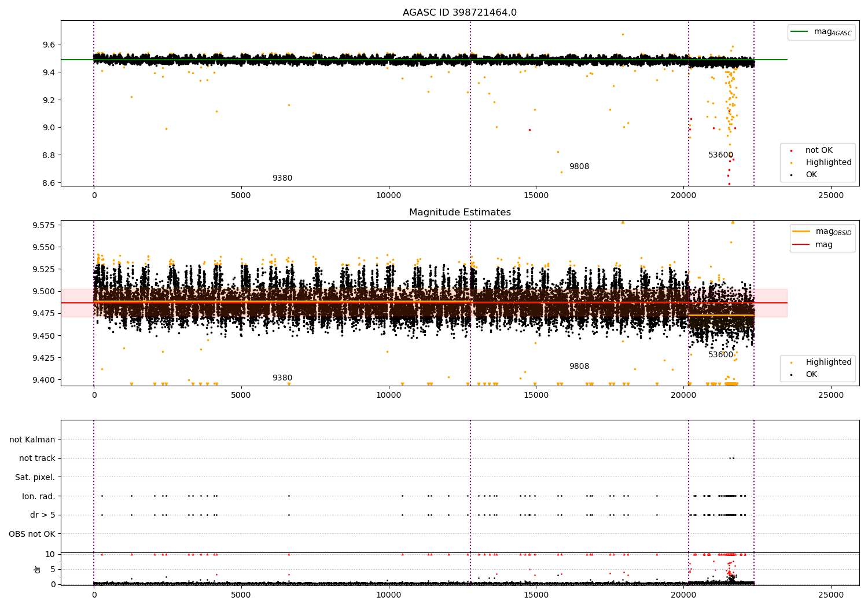This screenshot has width=868, height=608.
Task: Click the "9380" annotation in top plot
Action: 282,178
